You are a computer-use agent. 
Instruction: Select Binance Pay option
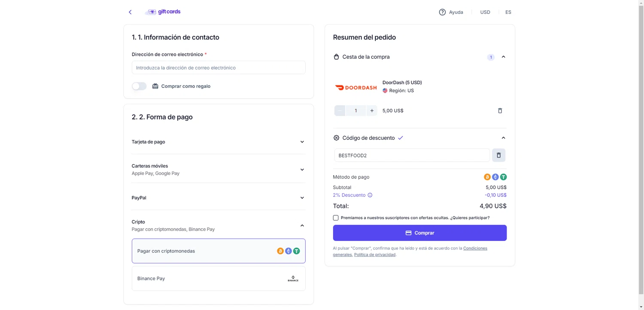[219, 278]
